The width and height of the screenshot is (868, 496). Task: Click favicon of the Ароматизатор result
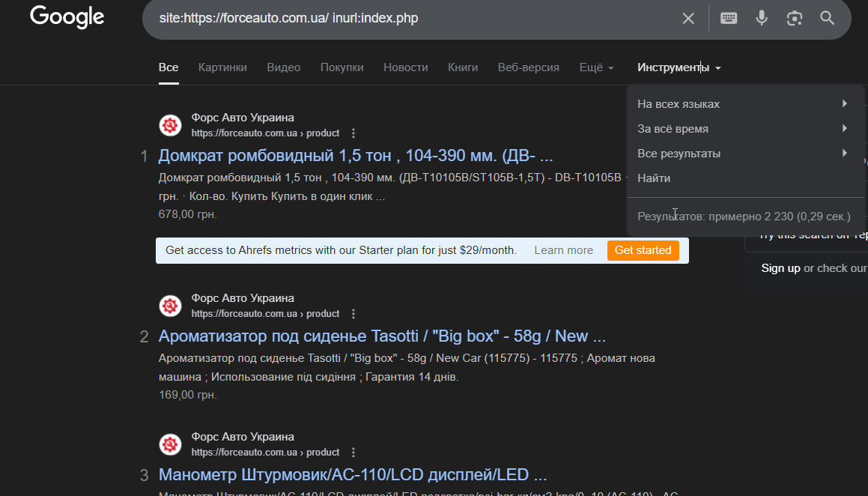[x=171, y=306]
